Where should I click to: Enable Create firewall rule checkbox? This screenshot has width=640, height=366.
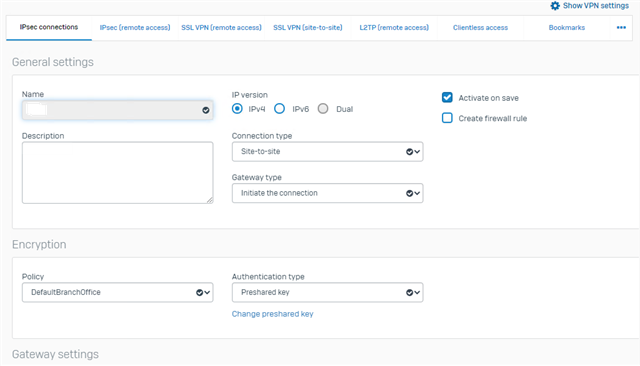[447, 118]
